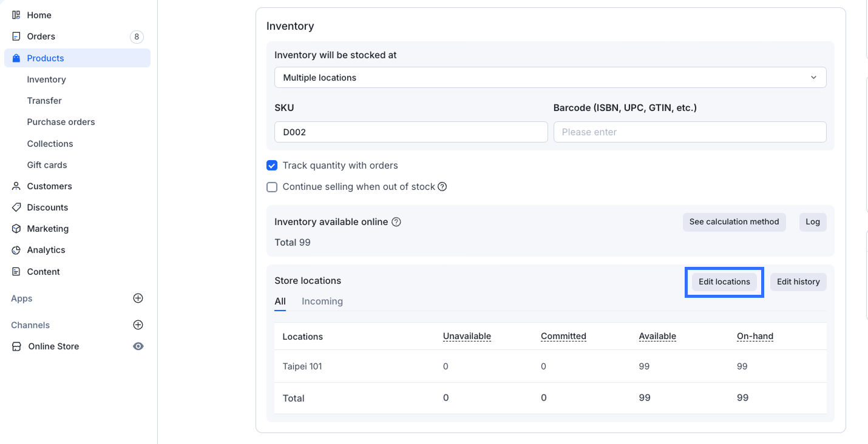Add a sales channel with plus icon
Screen dimensions: 868x444
click(x=138, y=325)
